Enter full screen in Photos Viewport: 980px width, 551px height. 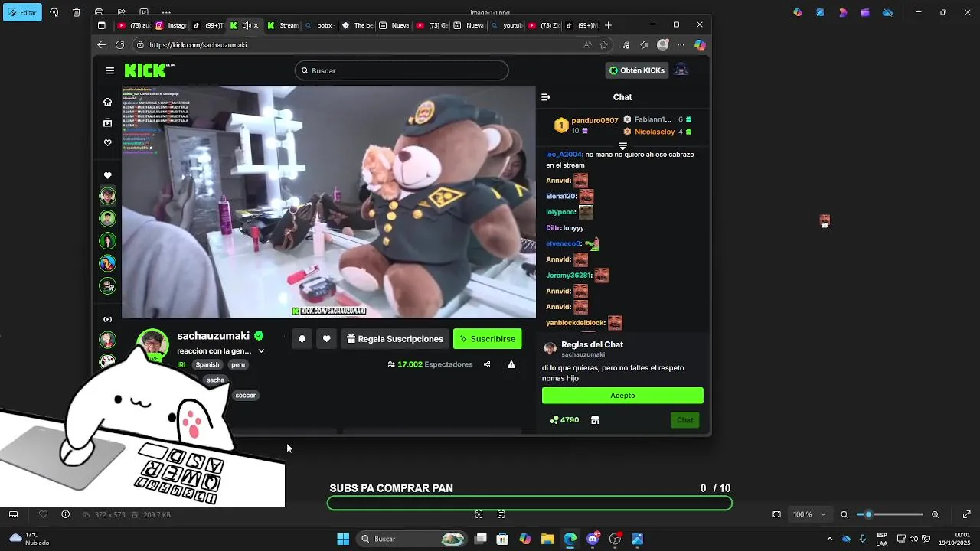966,514
